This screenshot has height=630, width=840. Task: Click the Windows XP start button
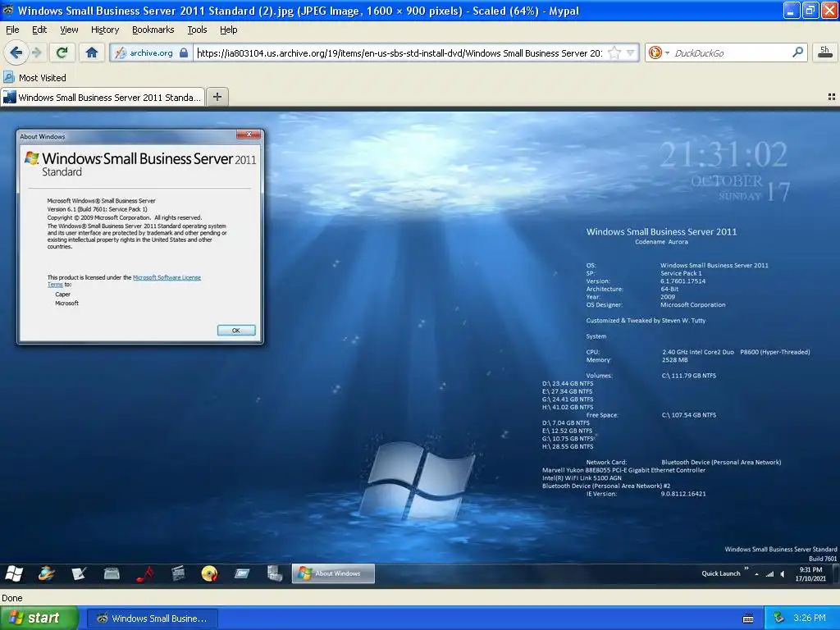pyautogui.click(x=39, y=619)
